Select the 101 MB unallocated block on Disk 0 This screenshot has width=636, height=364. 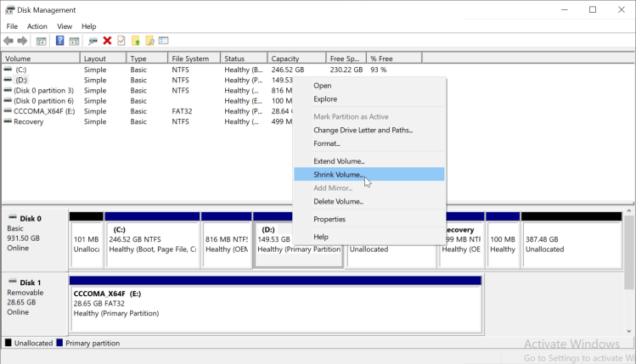click(86, 240)
